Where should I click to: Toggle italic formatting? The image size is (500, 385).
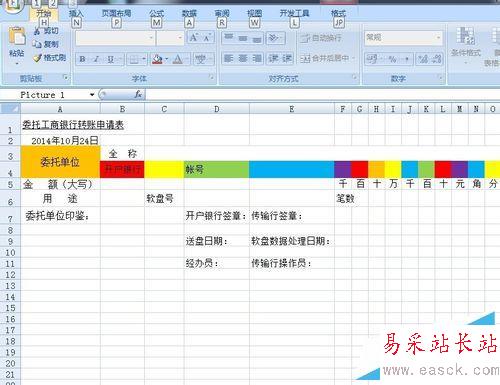(96, 59)
